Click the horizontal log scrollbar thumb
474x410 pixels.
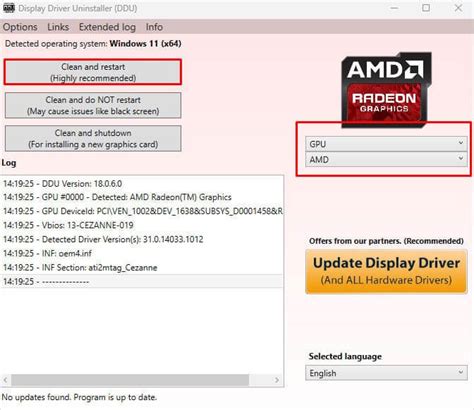[x=130, y=380]
